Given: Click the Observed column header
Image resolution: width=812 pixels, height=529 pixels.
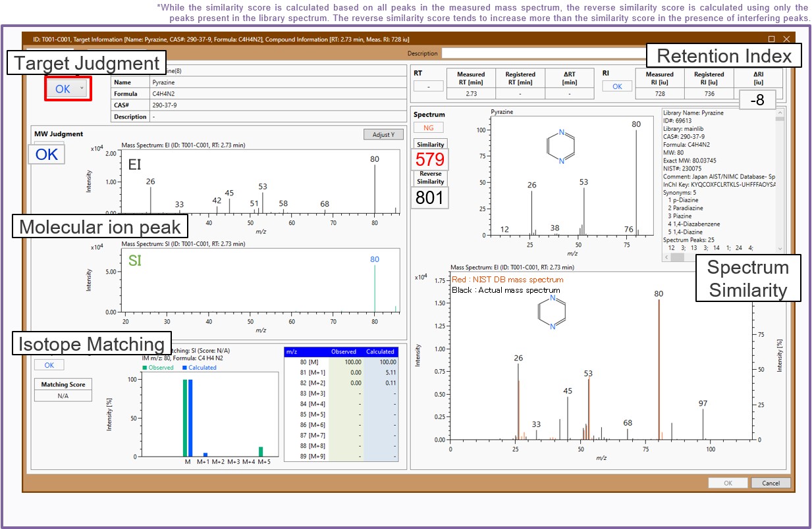Looking at the screenshot, I should (x=343, y=351).
